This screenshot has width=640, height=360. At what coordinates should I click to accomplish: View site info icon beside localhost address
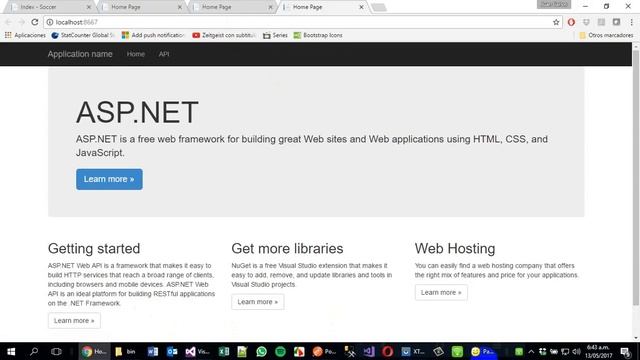[x=49, y=22]
